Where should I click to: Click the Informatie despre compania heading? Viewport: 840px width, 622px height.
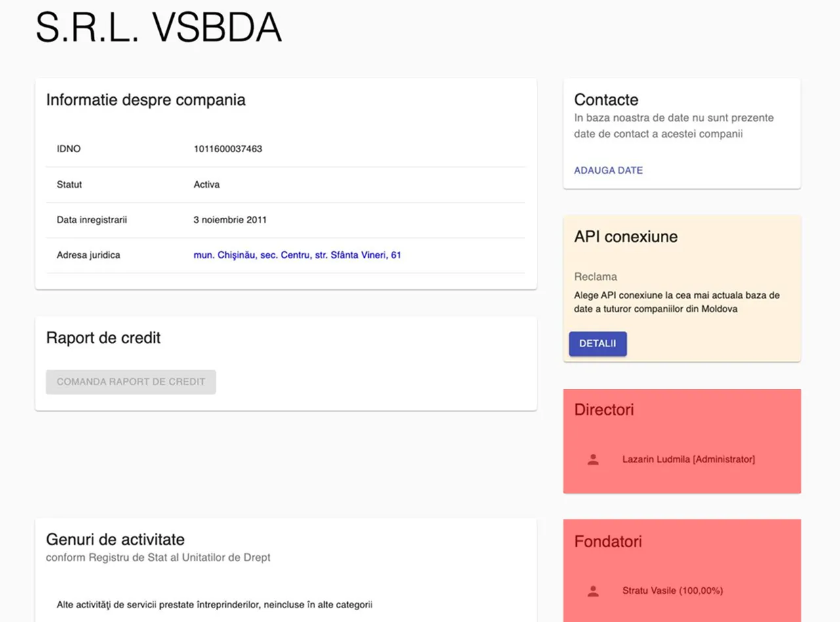click(146, 100)
